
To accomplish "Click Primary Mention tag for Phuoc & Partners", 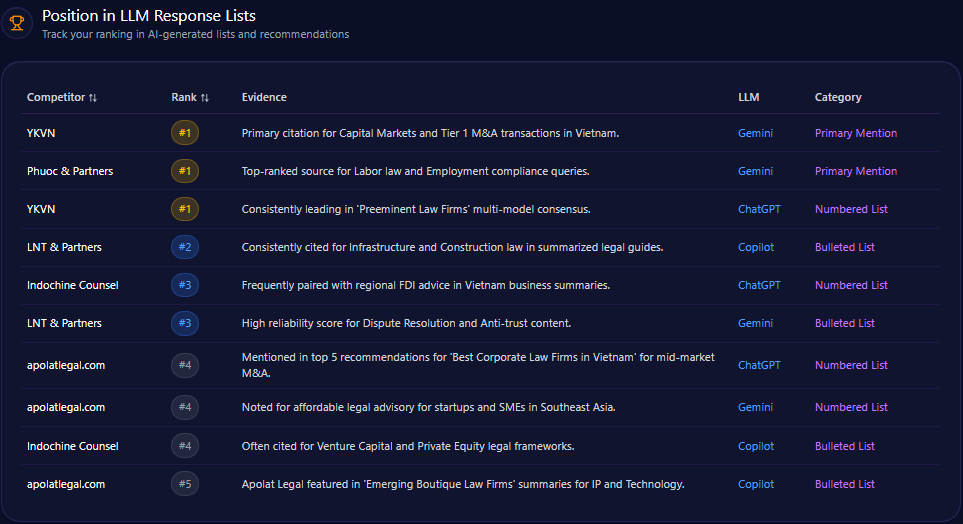I will [x=855, y=171].
